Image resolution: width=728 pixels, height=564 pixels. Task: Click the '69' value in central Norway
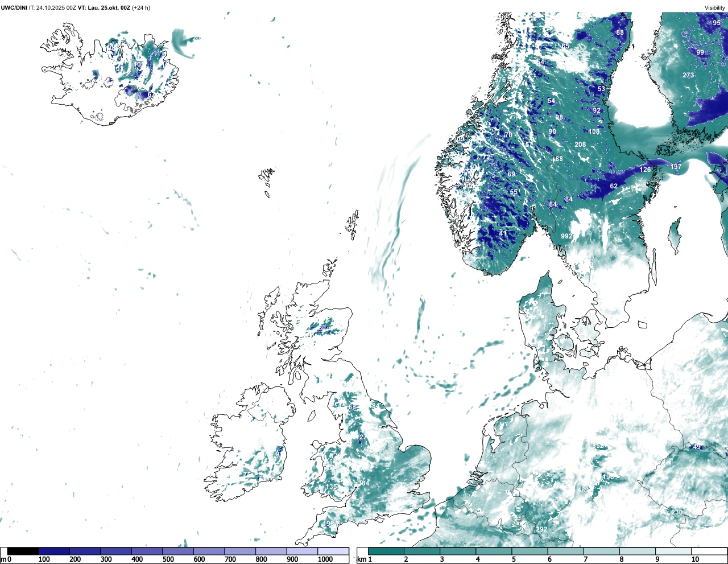coord(511,174)
